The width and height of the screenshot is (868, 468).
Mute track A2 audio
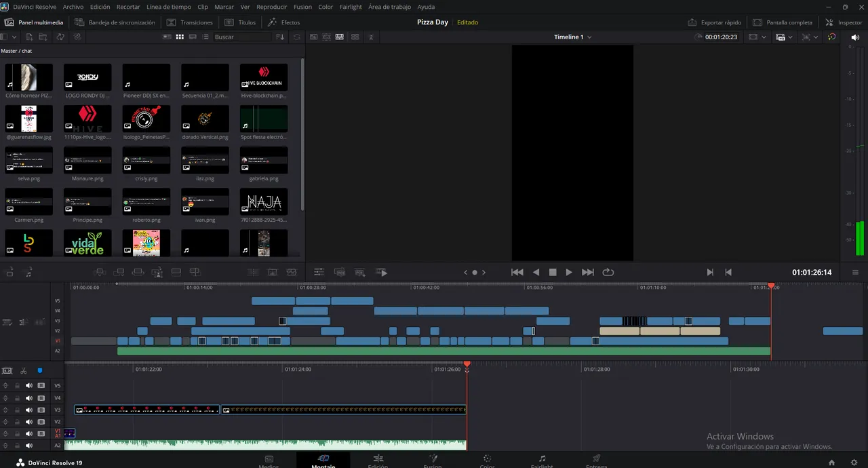pyautogui.click(x=28, y=446)
